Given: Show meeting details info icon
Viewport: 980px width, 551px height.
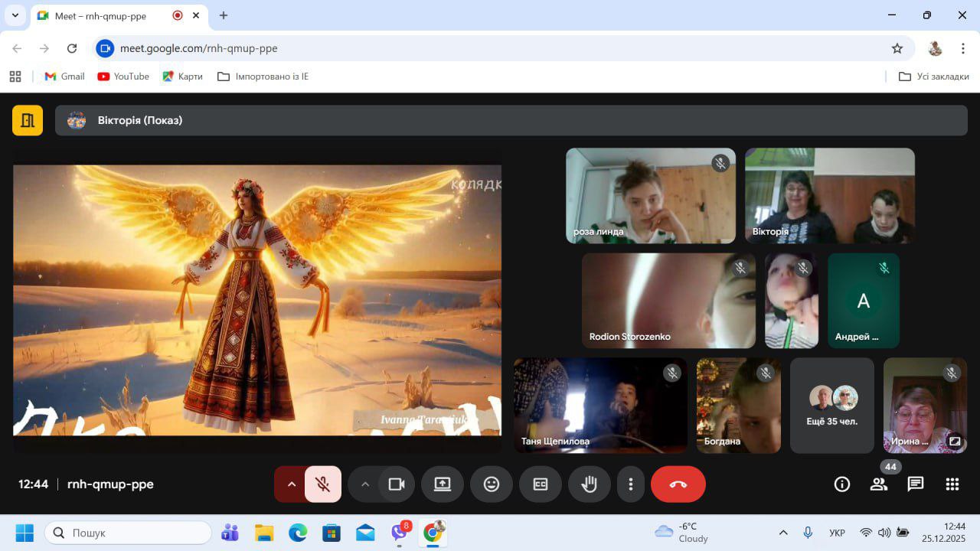Looking at the screenshot, I should click(x=841, y=484).
